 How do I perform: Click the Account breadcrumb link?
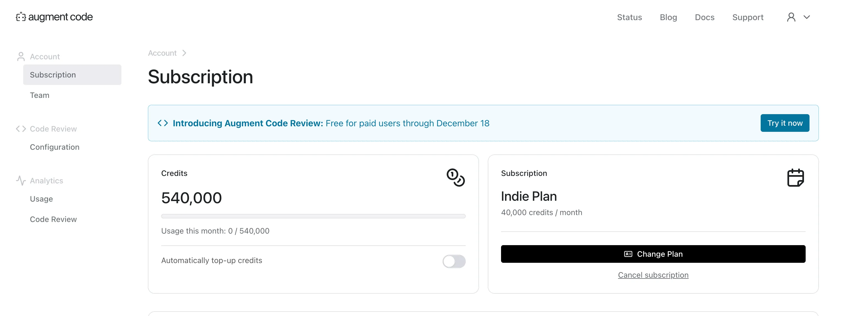[162, 53]
